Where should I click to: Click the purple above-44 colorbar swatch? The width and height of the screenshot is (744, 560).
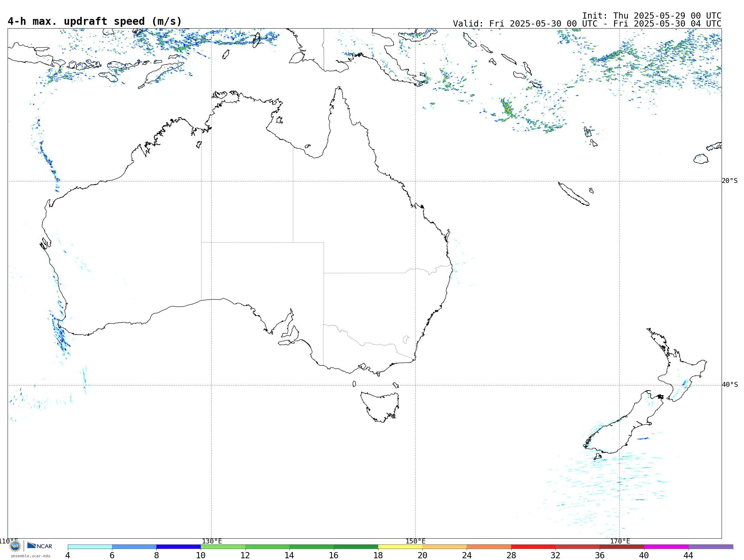pyautogui.click(x=711, y=547)
